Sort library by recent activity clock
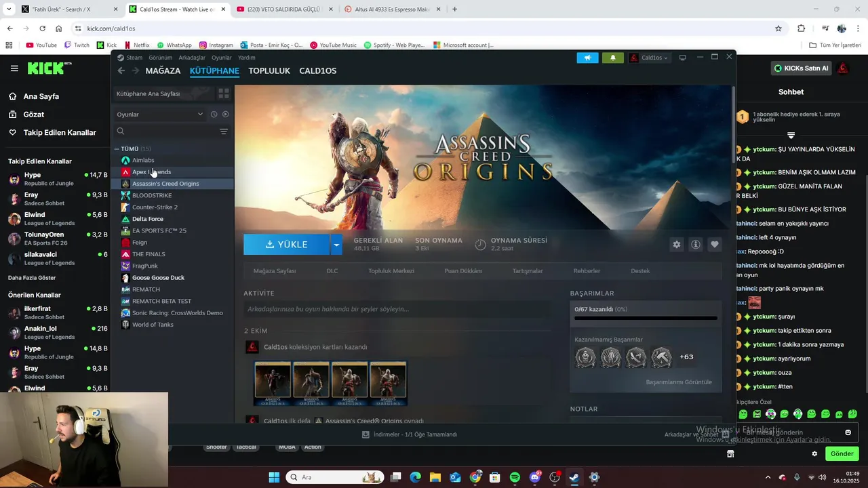Screen dimensions: 868x488 click(214, 115)
